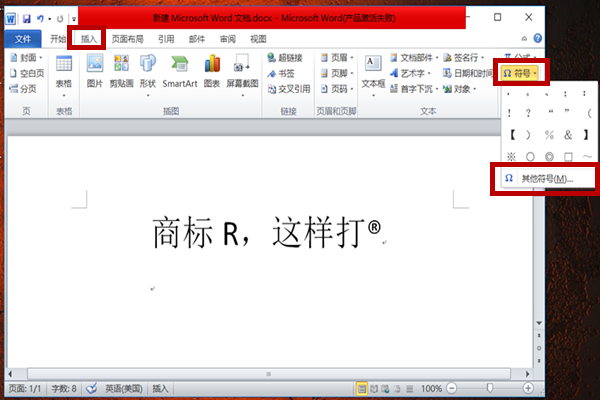The image size is (600, 400).
Task: Click the 100% zoom level
Action: [x=432, y=389]
